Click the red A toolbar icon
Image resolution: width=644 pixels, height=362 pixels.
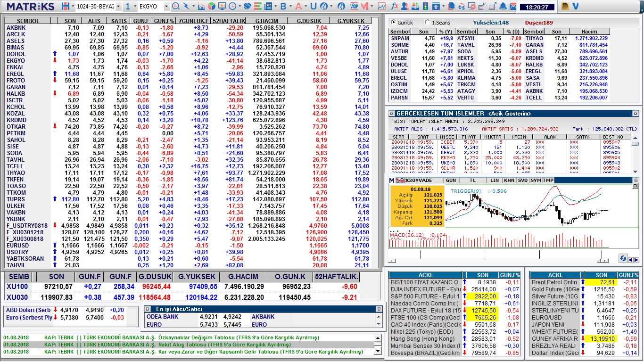click(x=298, y=7)
